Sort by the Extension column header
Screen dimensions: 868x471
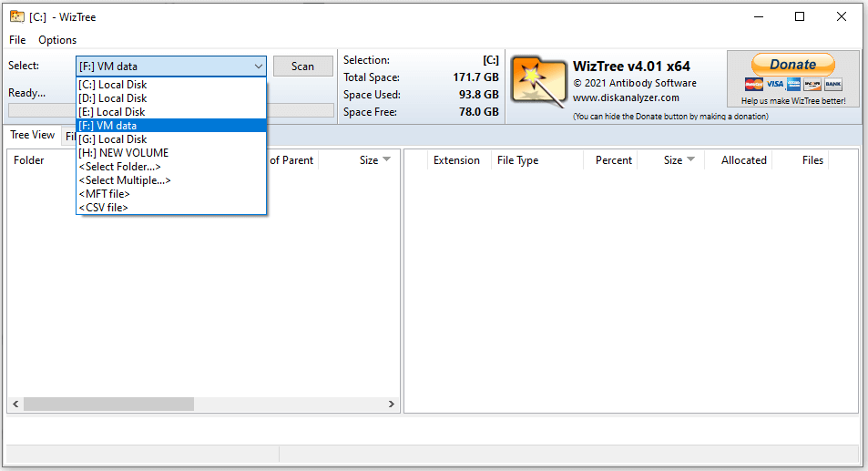click(456, 160)
